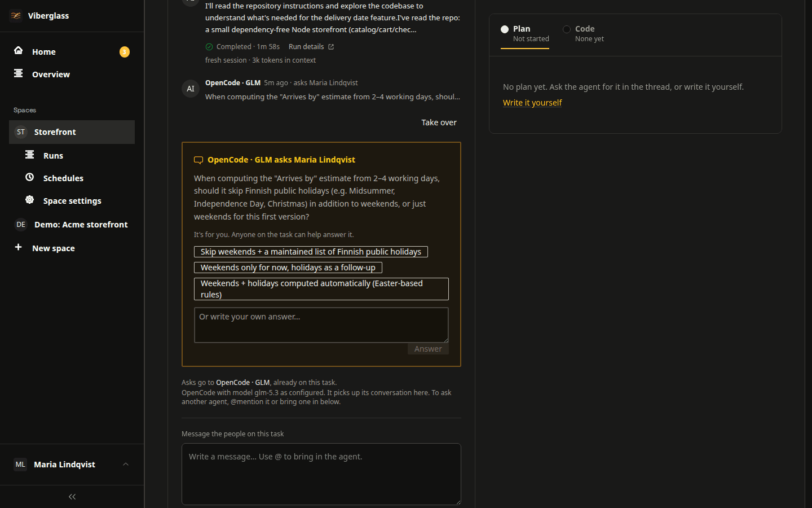
Task: Click Take over
Action: (439, 122)
